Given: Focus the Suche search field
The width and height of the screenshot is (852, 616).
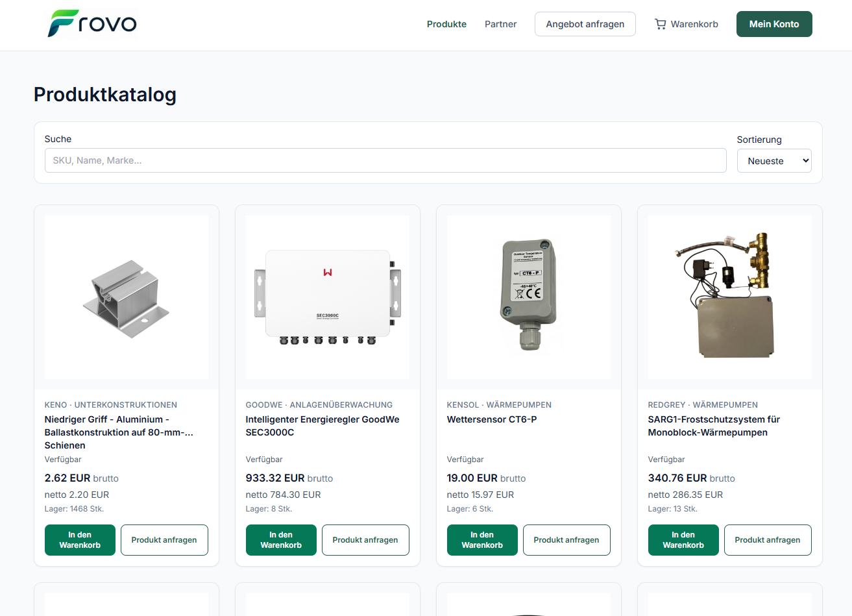Looking at the screenshot, I should pos(385,160).
